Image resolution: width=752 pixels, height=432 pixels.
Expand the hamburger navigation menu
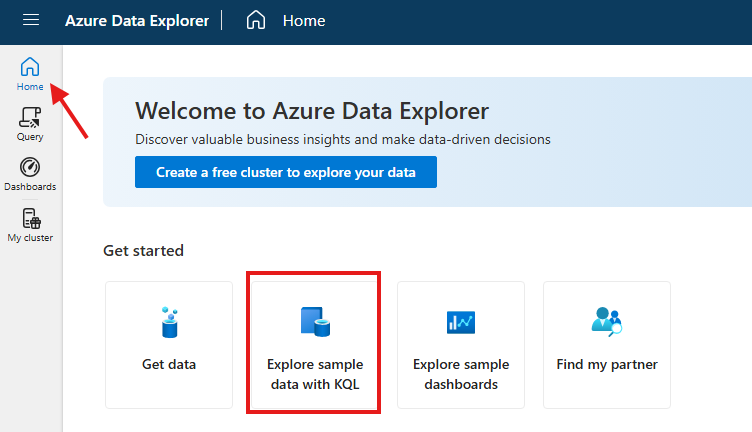coord(31,21)
